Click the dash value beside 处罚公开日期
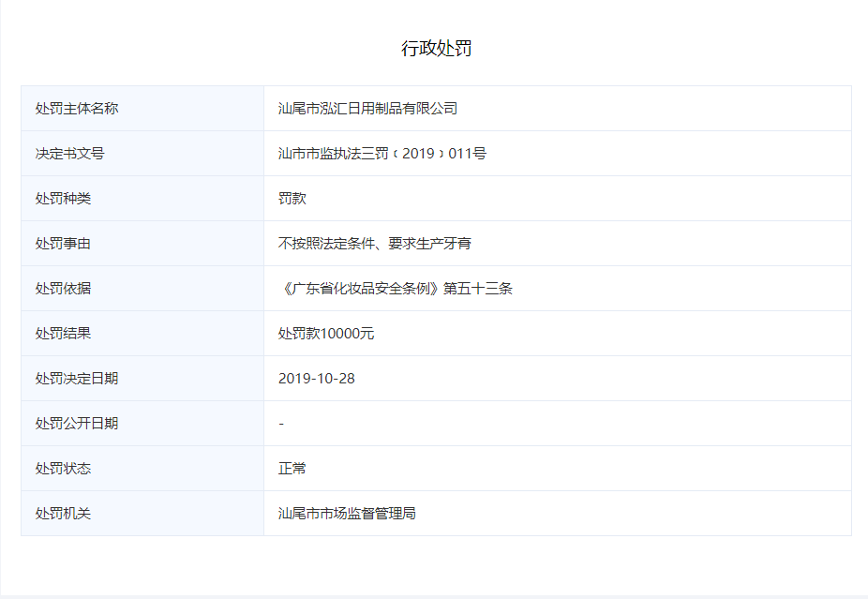The width and height of the screenshot is (868, 599). [x=281, y=424]
